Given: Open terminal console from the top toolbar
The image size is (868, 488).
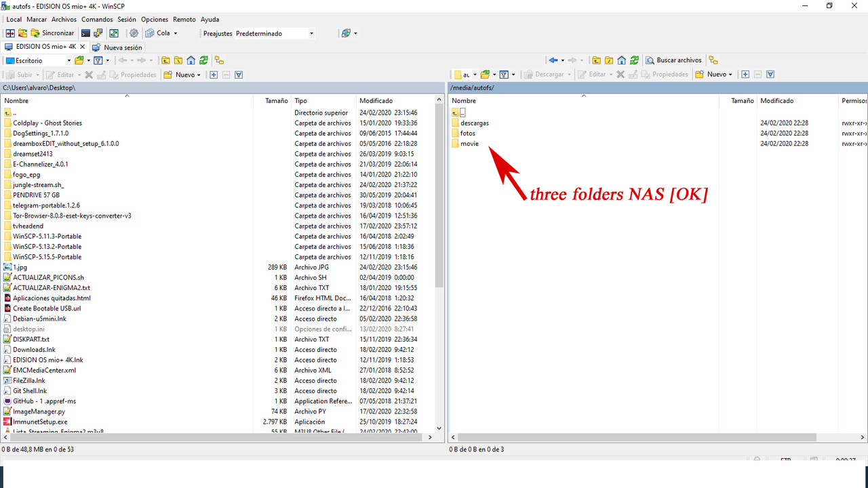Looking at the screenshot, I should click(x=85, y=33).
